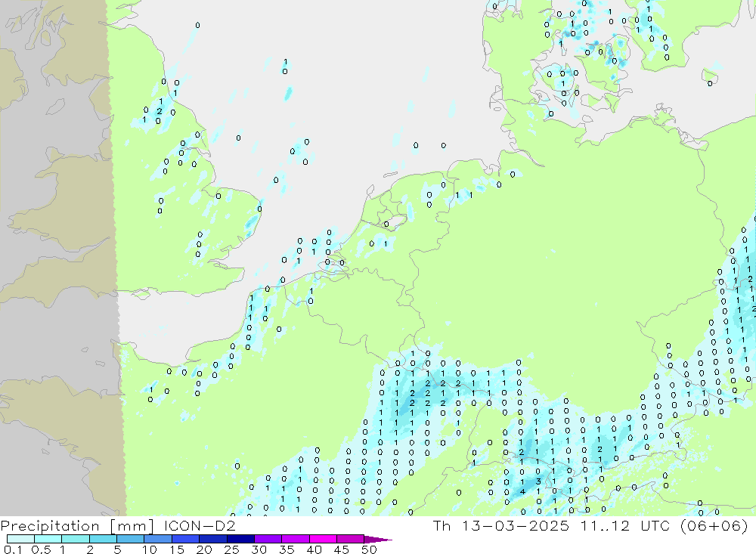Screen dimensions: 756x554
Task: Click the 25–30 mm navy legend swatch
Action: pyautogui.click(x=240, y=539)
